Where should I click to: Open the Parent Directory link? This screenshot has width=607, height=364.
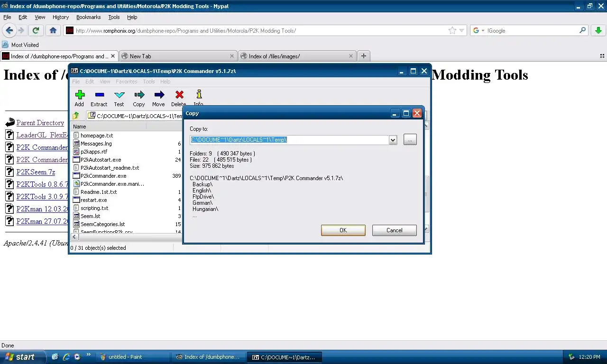pyautogui.click(x=40, y=123)
